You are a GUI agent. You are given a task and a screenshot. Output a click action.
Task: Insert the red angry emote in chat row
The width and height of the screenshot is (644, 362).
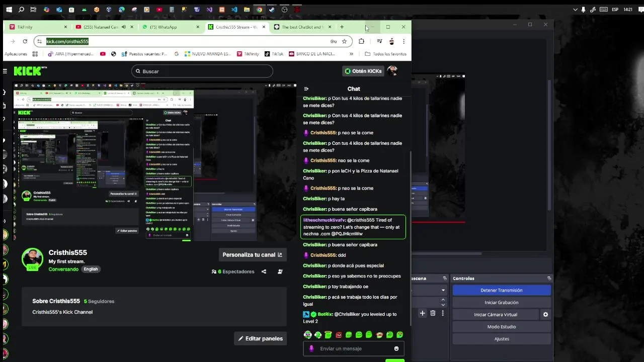click(x=339, y=335)
